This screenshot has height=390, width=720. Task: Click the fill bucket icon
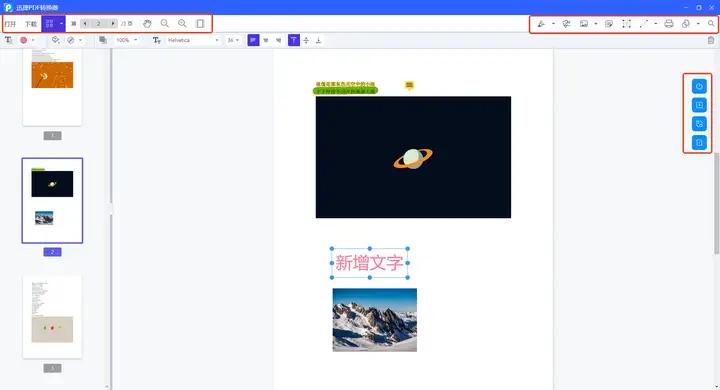[x=56, y=40]
